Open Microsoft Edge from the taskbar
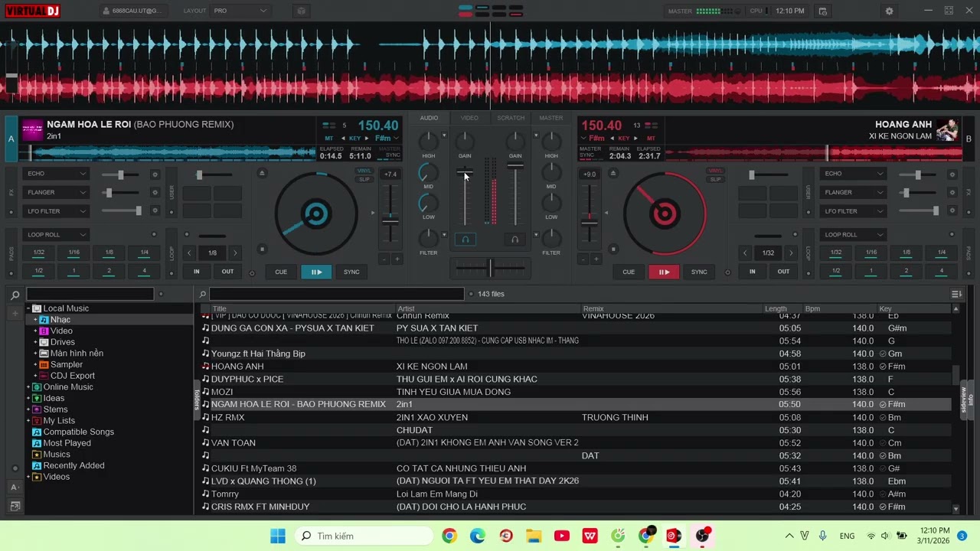The width and height of the screenshot is (980, 551). [x=478, y=536]
